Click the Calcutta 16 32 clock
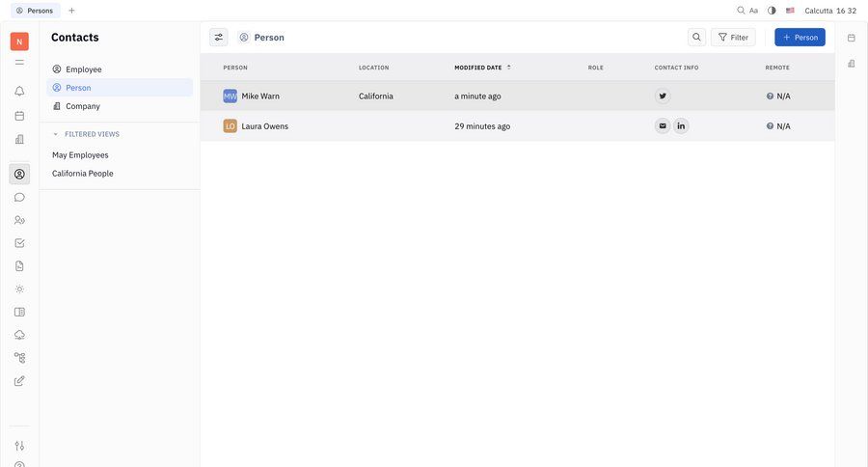868x467 pixels. point(830,11)
